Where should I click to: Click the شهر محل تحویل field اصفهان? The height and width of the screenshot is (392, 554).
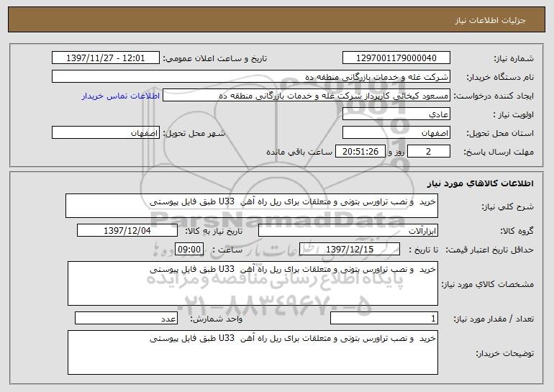point(106,133)
